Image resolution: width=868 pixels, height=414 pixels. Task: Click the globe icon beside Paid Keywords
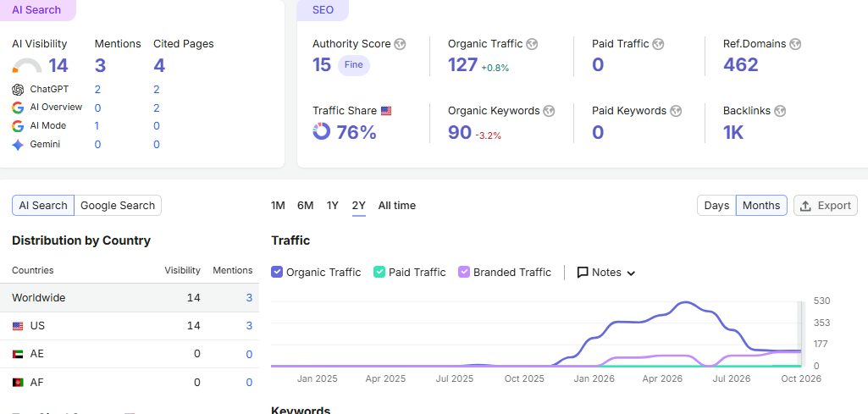pyautogui.click(x=676, y=111)
